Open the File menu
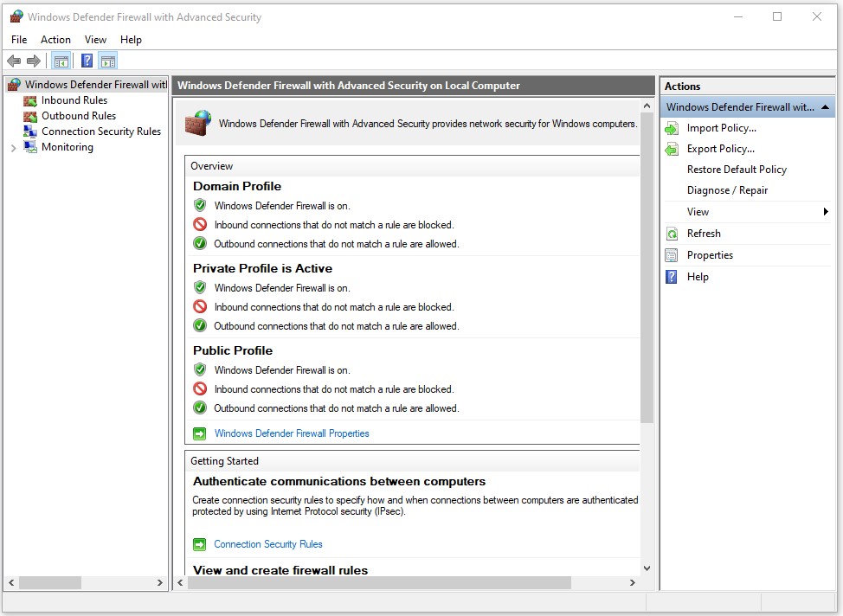 [x=19, y=40]
